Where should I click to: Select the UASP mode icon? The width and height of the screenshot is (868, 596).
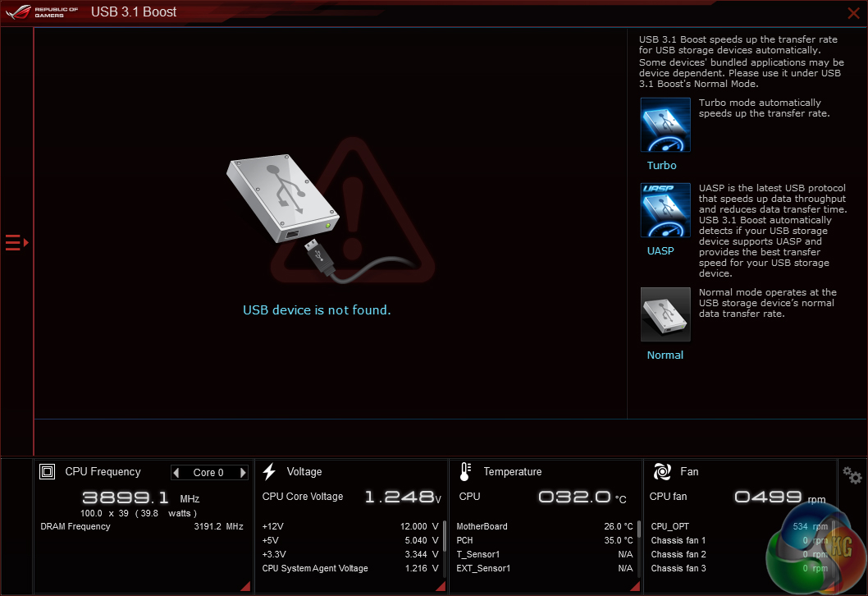(x=665, y=210)
